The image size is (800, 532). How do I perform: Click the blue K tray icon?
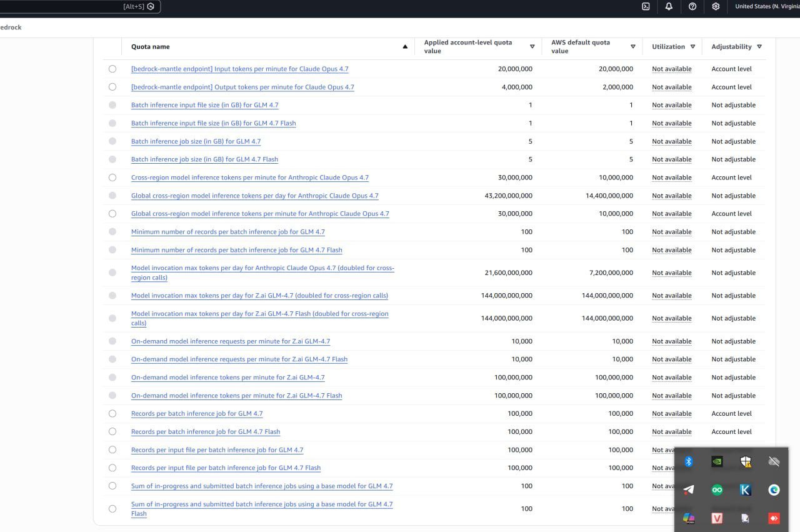click(745, 490)
